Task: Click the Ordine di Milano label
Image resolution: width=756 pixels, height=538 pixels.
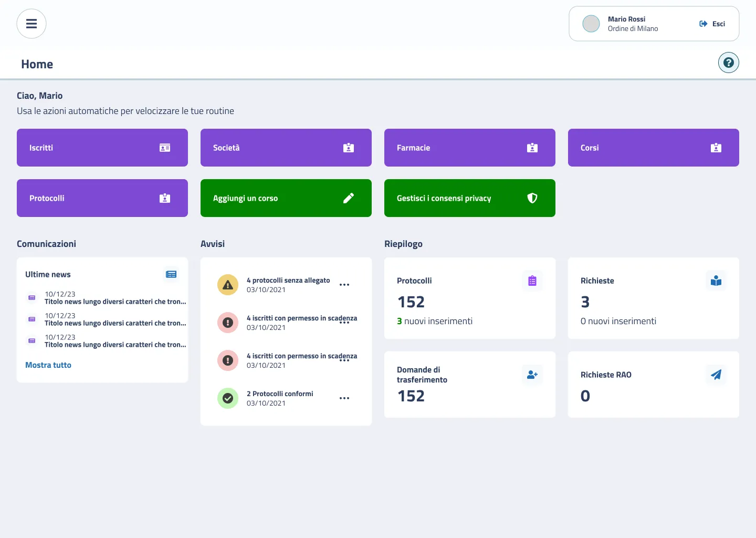Action: coord(633,29)
